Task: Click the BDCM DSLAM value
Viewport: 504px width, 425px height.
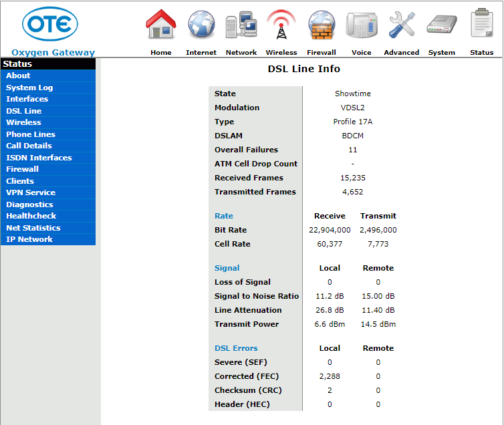Action: (353, 136)
